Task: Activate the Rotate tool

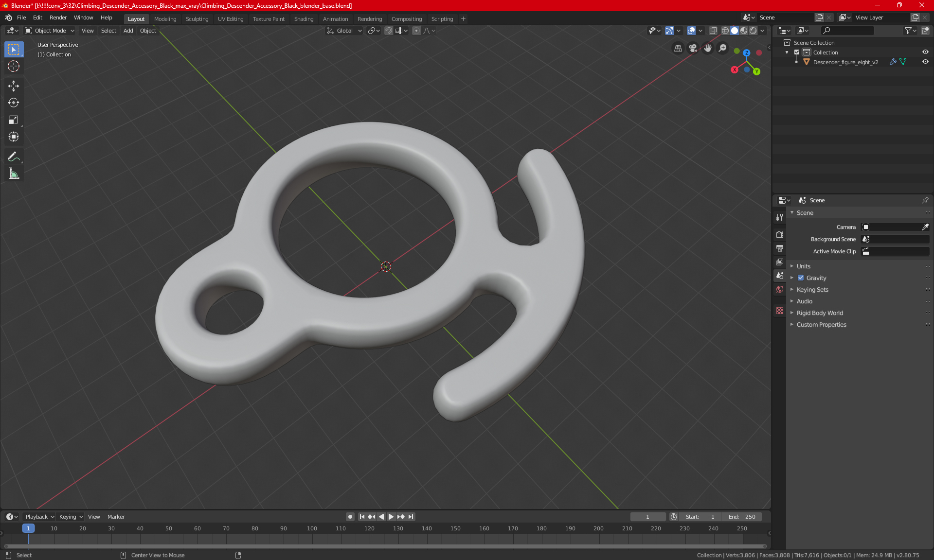Action: pos(14,103)
